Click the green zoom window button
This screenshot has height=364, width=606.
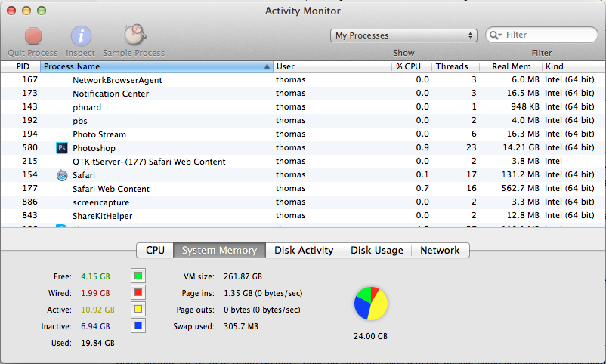42,11
